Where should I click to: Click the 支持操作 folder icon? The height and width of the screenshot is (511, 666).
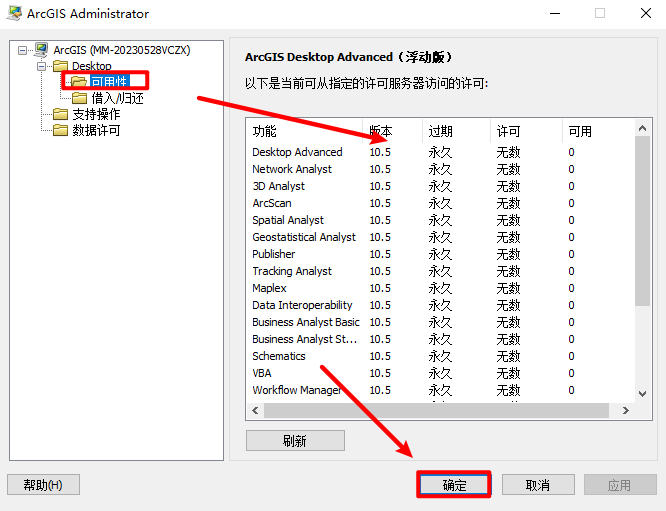(61, 114)
